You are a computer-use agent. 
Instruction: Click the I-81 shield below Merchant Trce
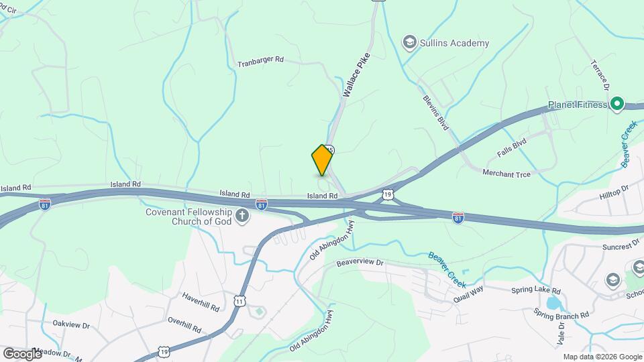[x=458, y=217]
